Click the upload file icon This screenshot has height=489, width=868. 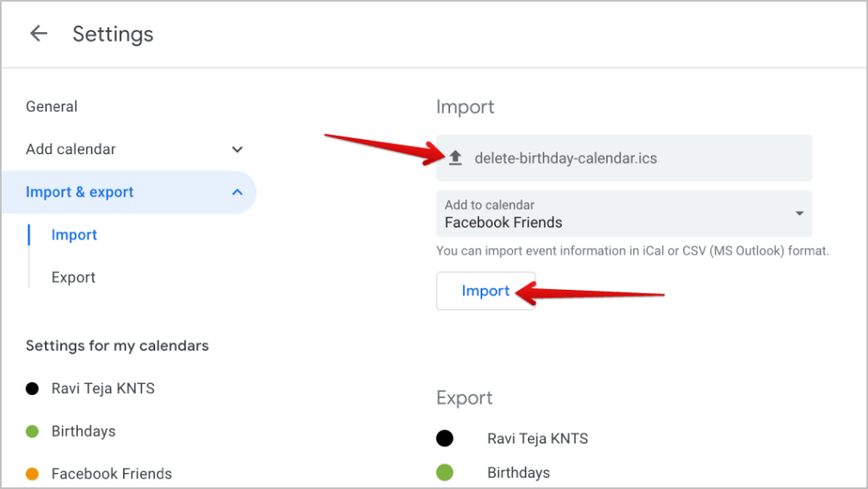coord(455,158)
